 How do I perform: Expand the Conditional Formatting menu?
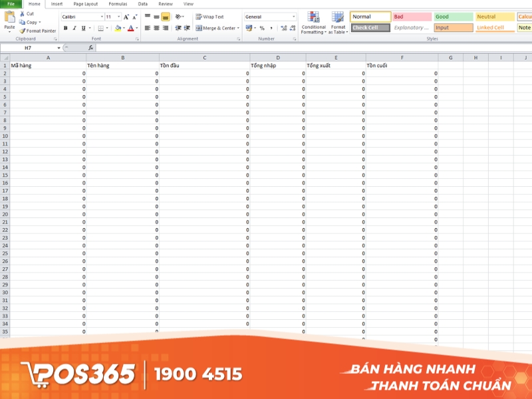pyautogui.click(x=313, y=22)
